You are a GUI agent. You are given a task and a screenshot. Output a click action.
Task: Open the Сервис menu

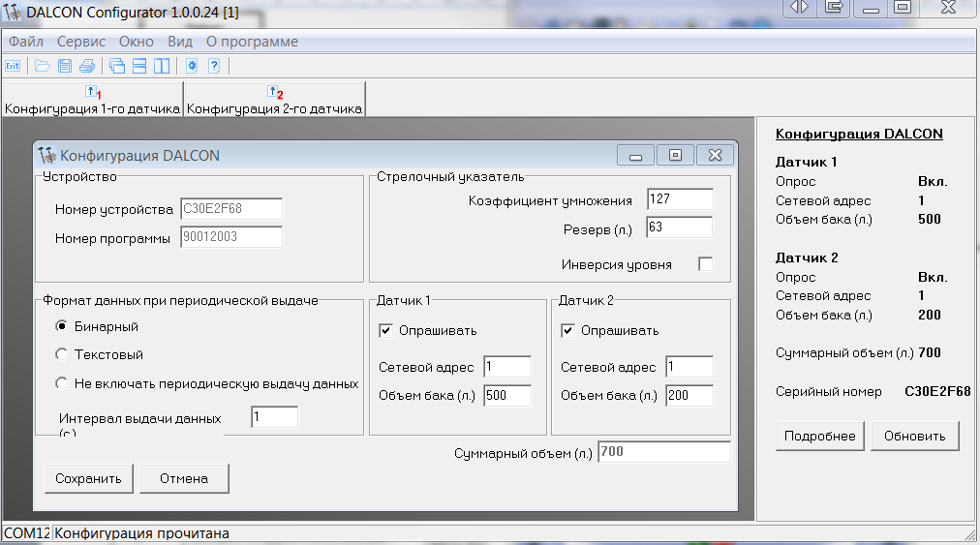(x=81, y=42)
